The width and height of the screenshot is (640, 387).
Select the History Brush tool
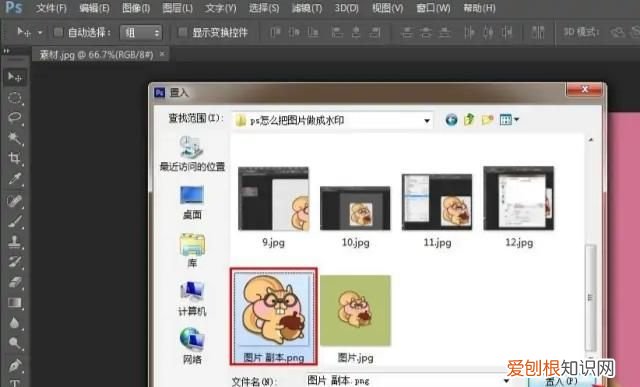coord(15,261)
